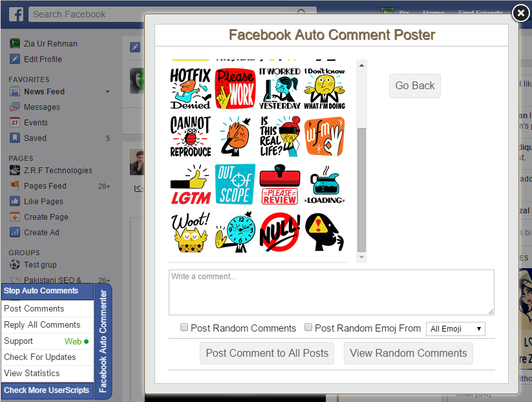
Task: Select the Please Review stamp sticker
Action: [279, 184]
